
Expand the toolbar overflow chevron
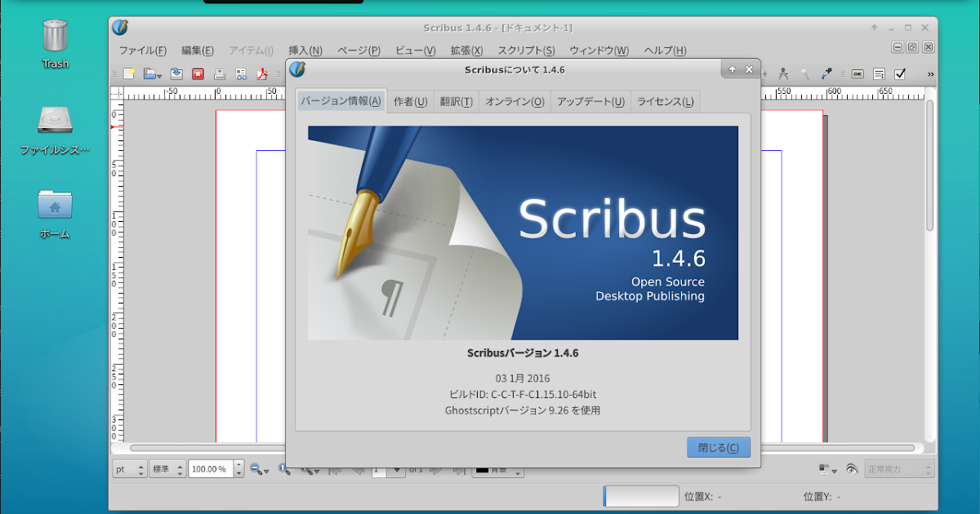click(931, 74)
